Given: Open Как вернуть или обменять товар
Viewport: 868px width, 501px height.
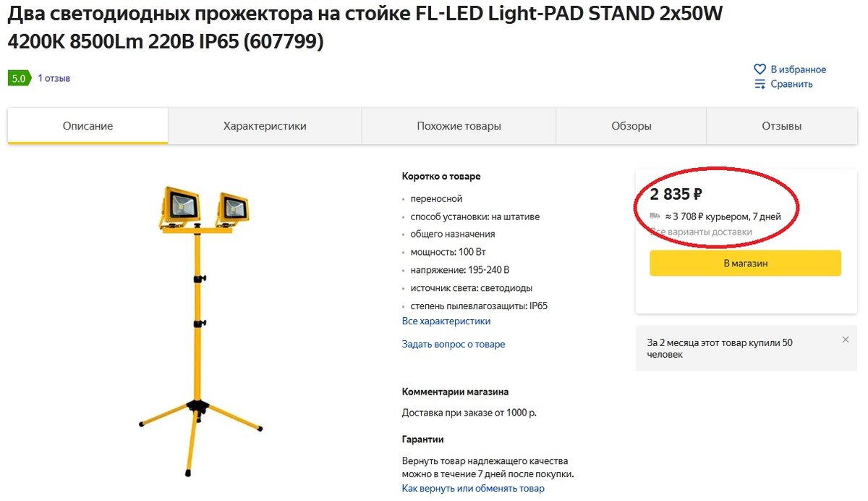Looking at the screenshot, I should coord(473,488).
